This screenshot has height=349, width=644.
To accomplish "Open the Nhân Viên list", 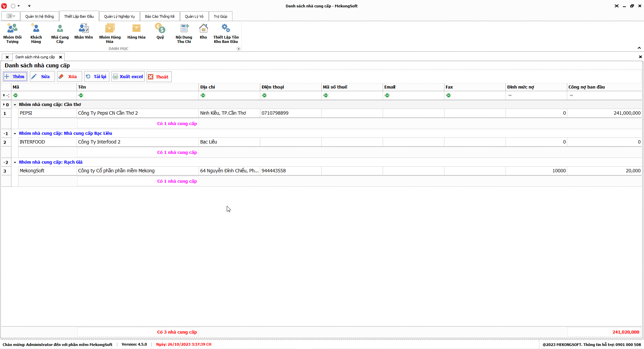I will (x=84, y=31).
